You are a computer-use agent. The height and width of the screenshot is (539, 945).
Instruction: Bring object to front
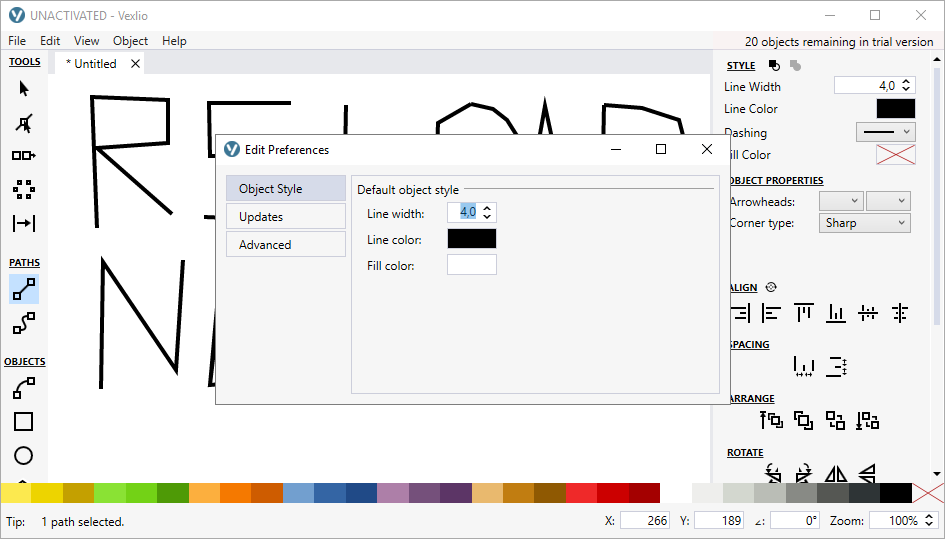pyautogui.click(x=771, y=420)
